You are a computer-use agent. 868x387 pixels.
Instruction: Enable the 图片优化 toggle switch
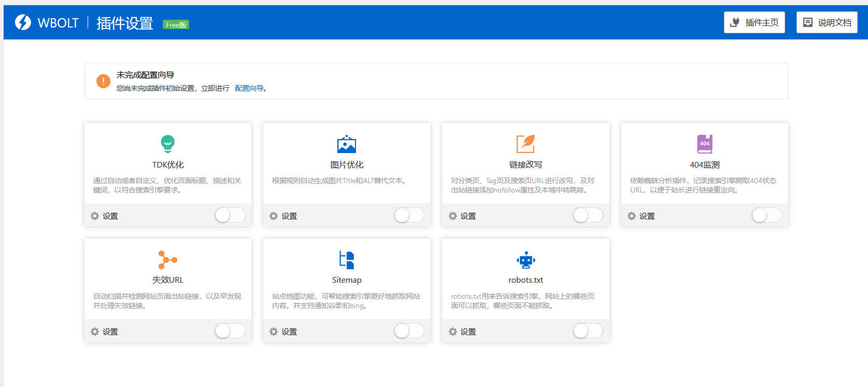pyautogui.click(x=409, y=215)
